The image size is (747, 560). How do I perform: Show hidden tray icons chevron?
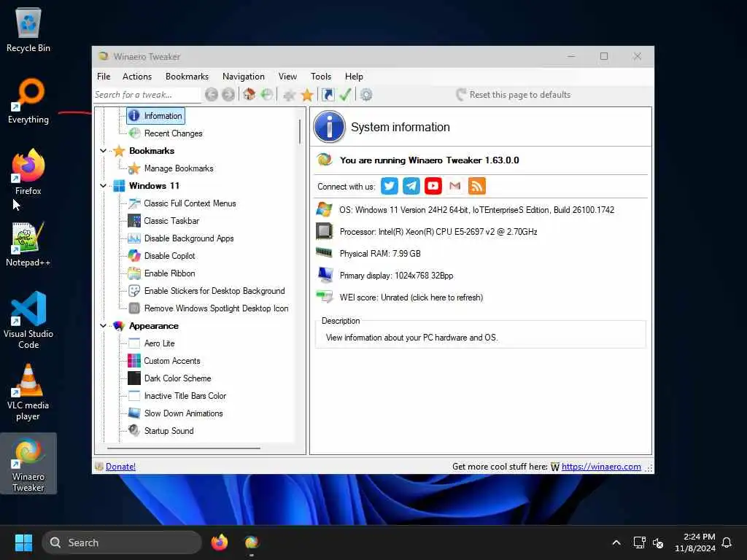pos(616,542)
